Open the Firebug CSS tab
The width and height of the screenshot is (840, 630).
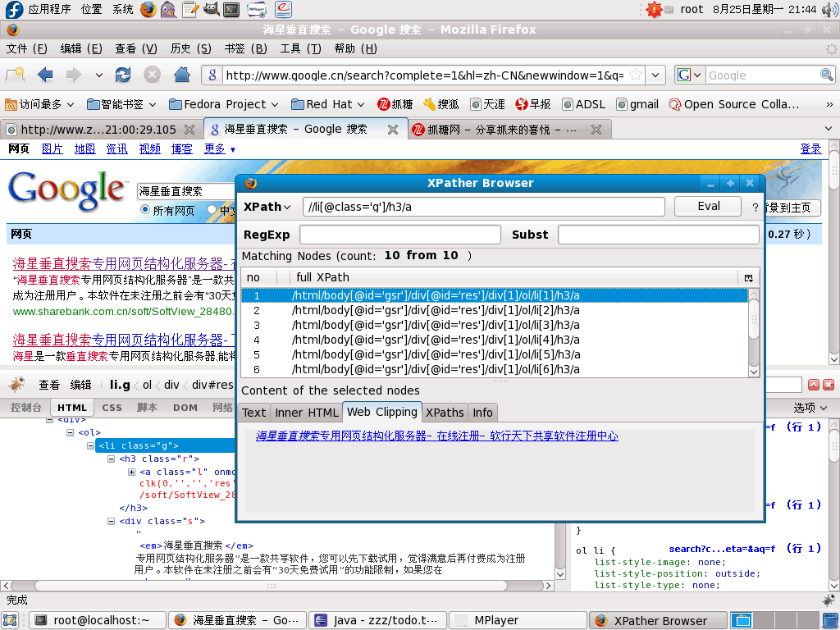[112, 408]
